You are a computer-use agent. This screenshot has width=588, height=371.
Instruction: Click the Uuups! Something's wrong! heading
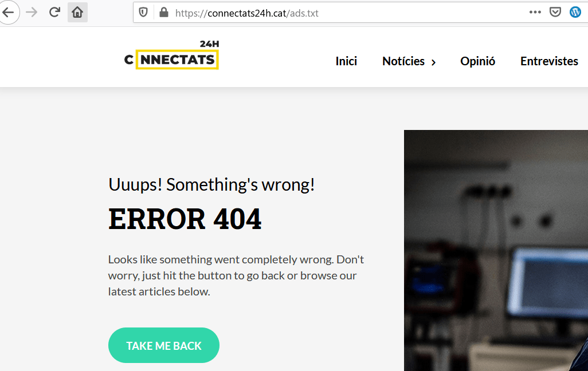pyautogui.click(x=211, y=185)
